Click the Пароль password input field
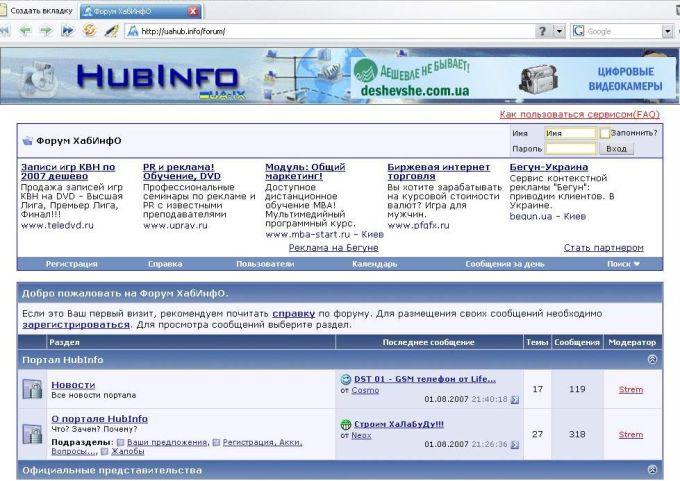The width and height of the screenshot is (680, 481). pyautogui.click(x=570, y=149)
